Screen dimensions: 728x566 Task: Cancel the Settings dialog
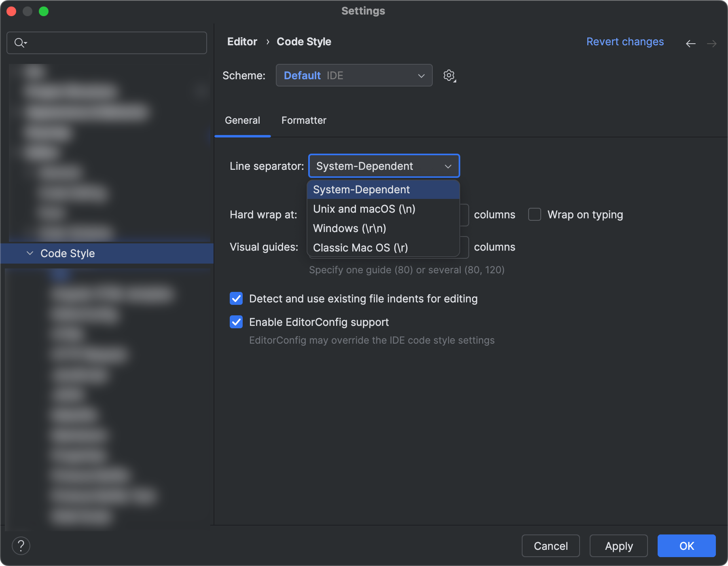pos(550,546)
